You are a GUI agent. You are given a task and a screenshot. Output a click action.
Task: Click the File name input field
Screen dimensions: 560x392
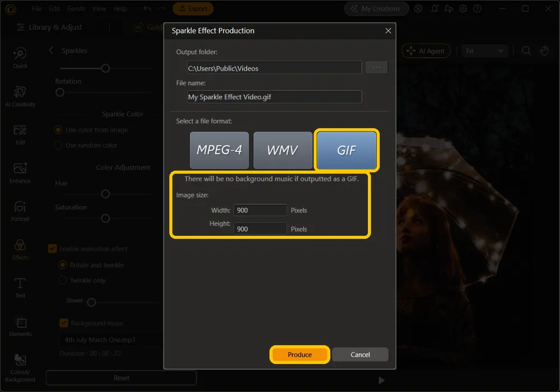click(x=274, y=97)
